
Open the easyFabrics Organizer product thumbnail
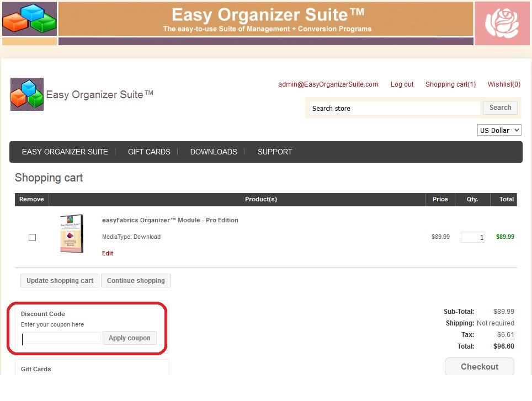tap(72, 234)
